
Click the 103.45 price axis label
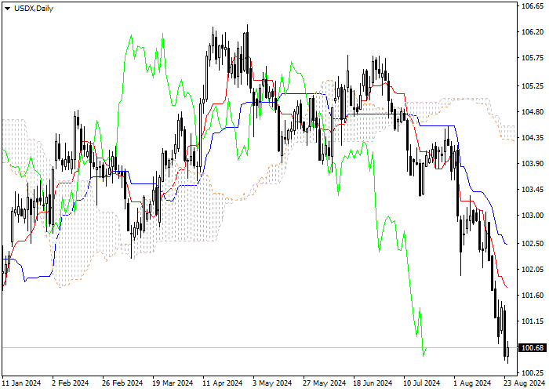(533, 190)
